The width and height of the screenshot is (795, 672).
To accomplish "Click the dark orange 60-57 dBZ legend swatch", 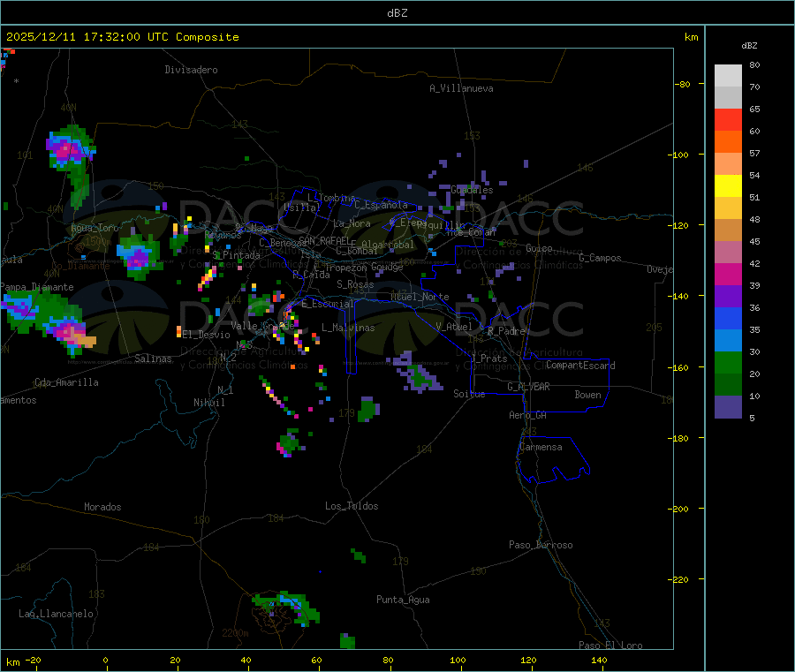I will (x=728, y=142).
